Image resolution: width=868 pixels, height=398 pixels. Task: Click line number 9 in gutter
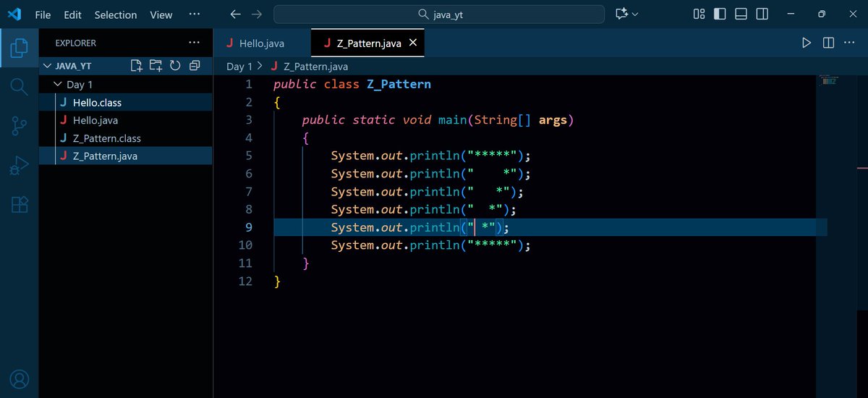click(249, 227)
